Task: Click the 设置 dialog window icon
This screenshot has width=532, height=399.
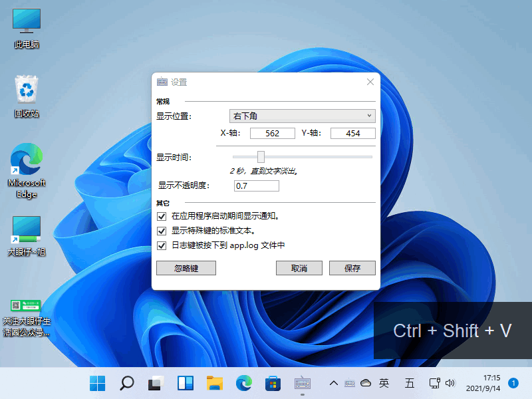Action: pyautogui.click(x=162, y=82)
